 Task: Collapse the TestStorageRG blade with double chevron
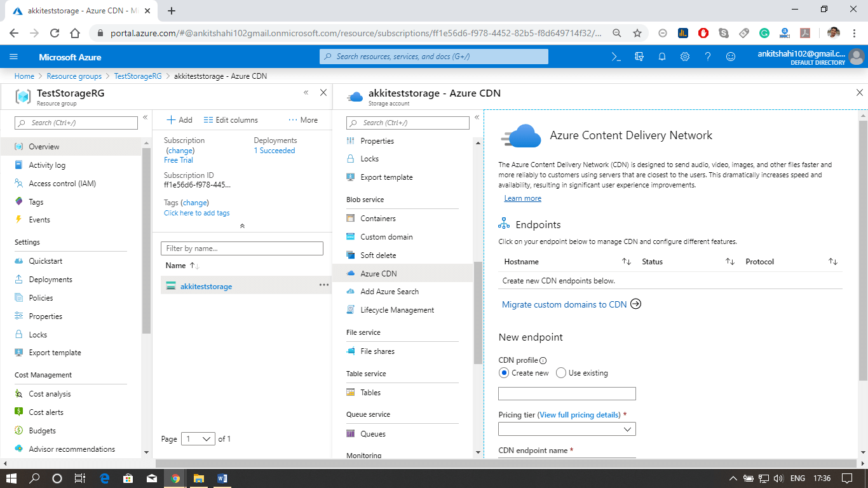pyautogui.click(x=306, y=93)
